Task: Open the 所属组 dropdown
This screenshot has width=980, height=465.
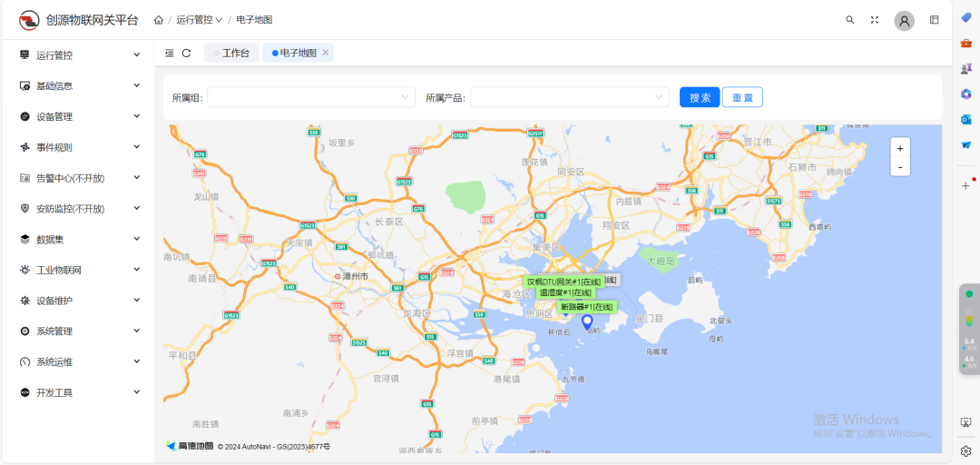Action: (x=311, y=97)
